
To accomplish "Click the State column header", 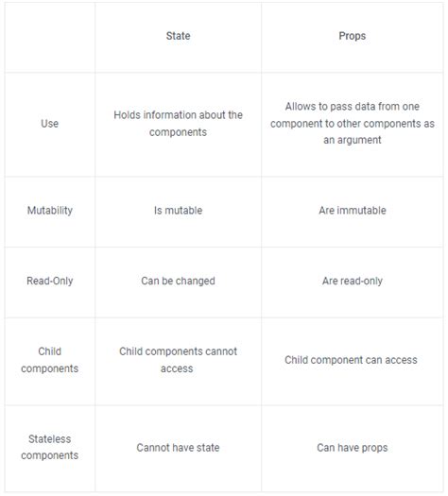I will pyautogui.click(x=178, y=36).
